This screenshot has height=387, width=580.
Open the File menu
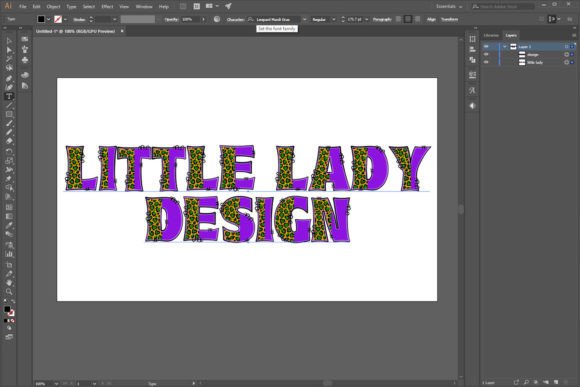point(23,7)
